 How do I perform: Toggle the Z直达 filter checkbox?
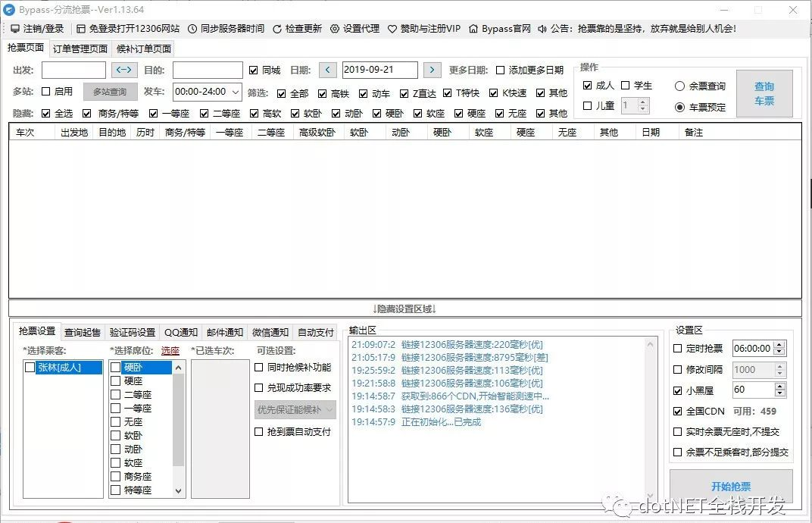404,93
